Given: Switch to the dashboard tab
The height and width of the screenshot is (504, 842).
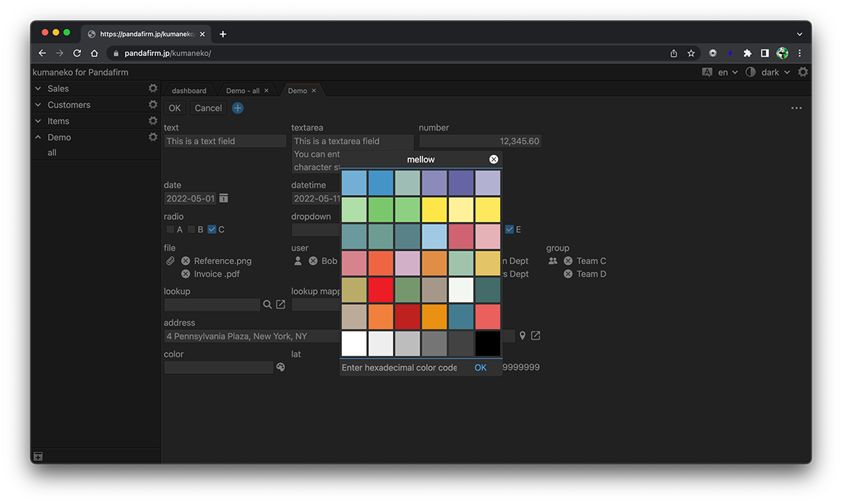Looking at the screenshot, I should tap(189, 91).
